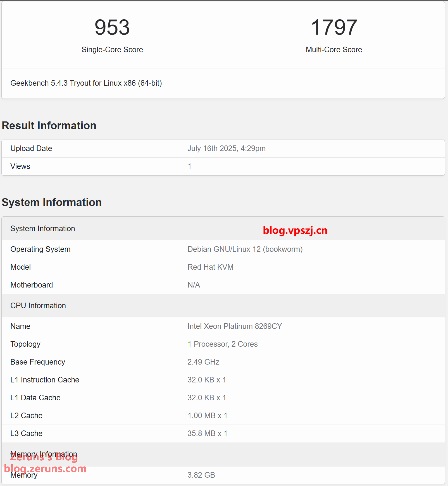The image size is (448, 486).
Task: Click the Views row label
Action: pos(20,166)
